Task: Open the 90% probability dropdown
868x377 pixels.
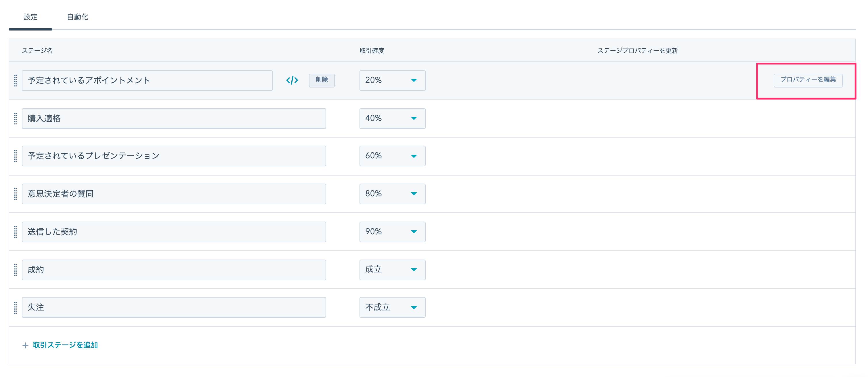Action: (392, 232)
